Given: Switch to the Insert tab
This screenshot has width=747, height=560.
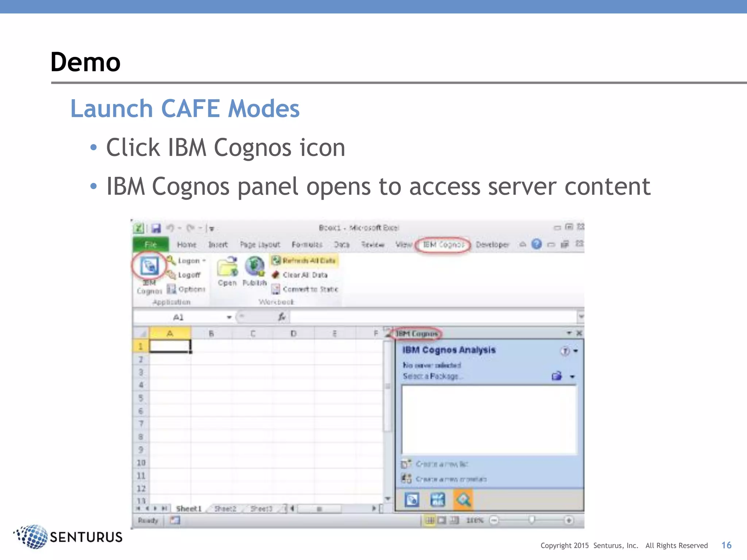Looking at the screenshot, I should click(218, 244).
